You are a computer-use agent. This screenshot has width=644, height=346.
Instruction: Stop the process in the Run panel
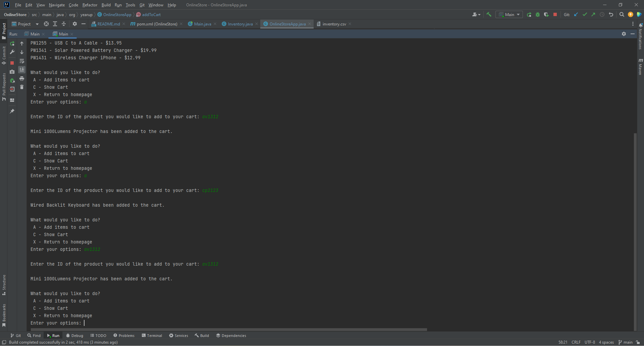[x=12, y=63]
